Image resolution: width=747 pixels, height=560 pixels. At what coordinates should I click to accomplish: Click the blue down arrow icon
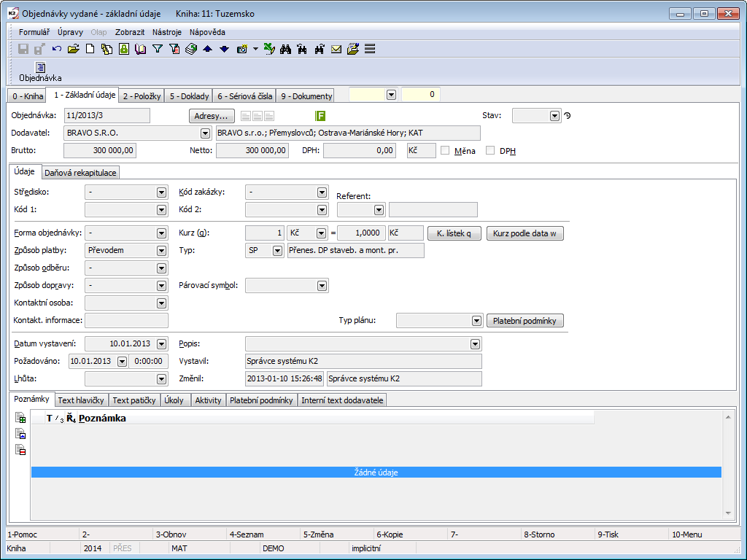(x=224, y=49)
